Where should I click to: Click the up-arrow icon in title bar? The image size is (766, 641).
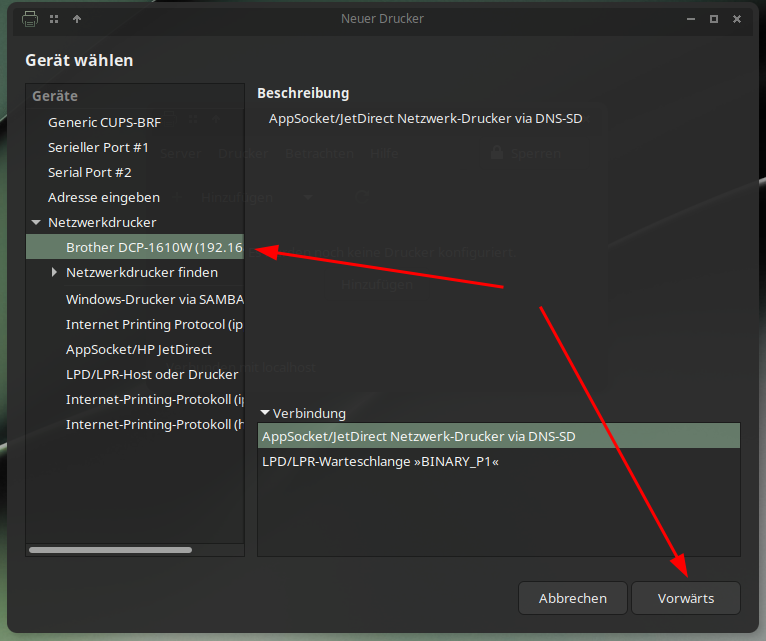coord(77,19)
